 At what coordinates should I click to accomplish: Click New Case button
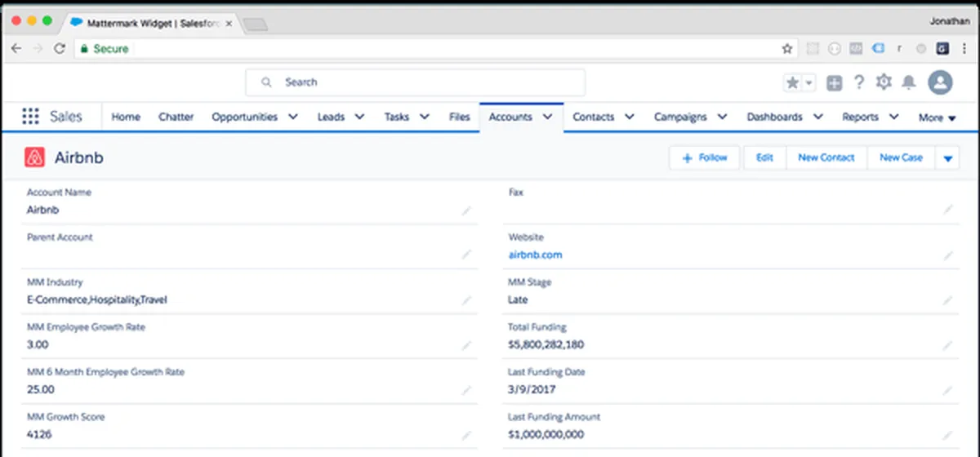[901, 158]
